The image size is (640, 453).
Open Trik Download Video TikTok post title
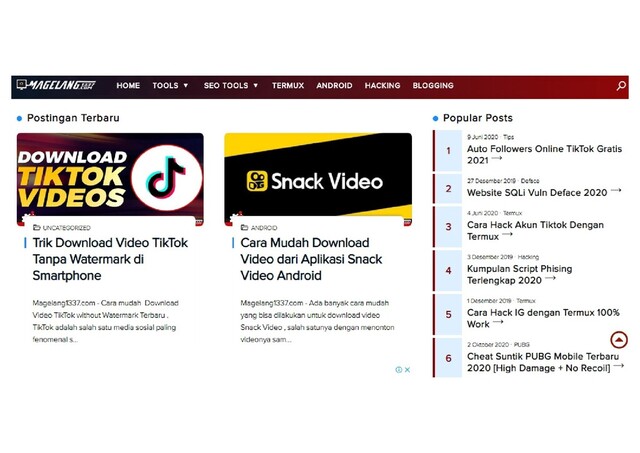[110, 259]
